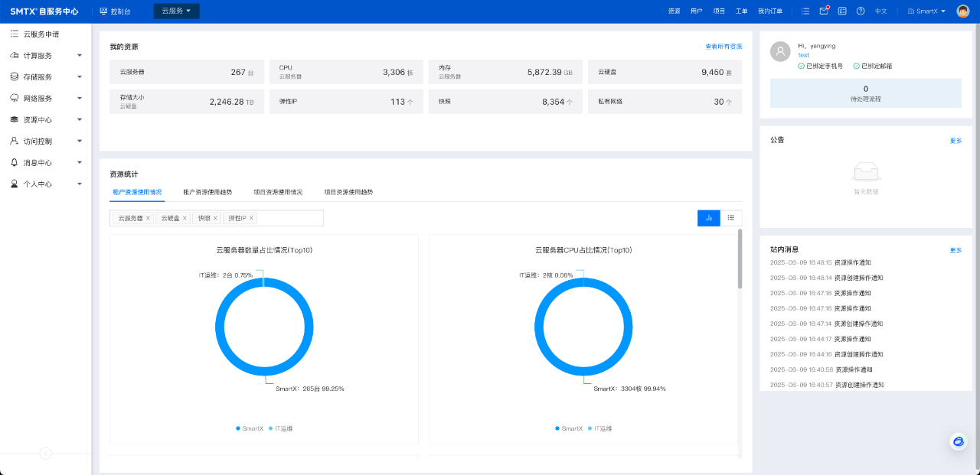Collapse the left sidebar with arrow icon
Screen dimensions: 980x475
point(45,454)
